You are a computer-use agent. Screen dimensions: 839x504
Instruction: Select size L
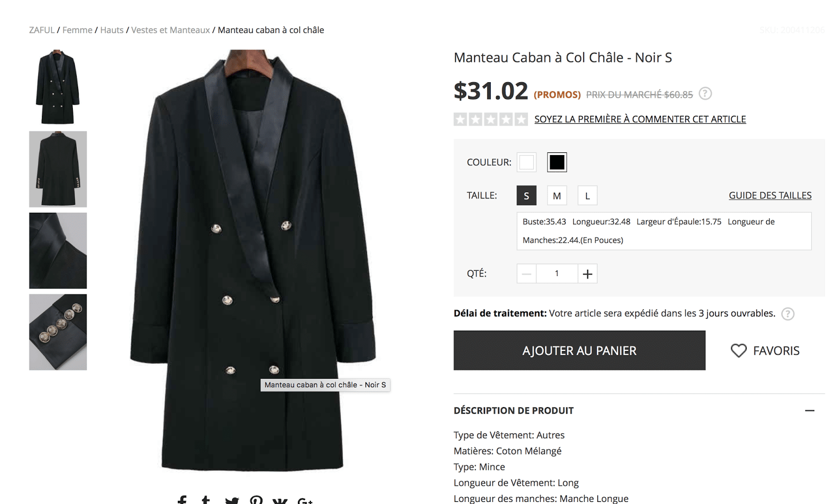tap(587, 195)
